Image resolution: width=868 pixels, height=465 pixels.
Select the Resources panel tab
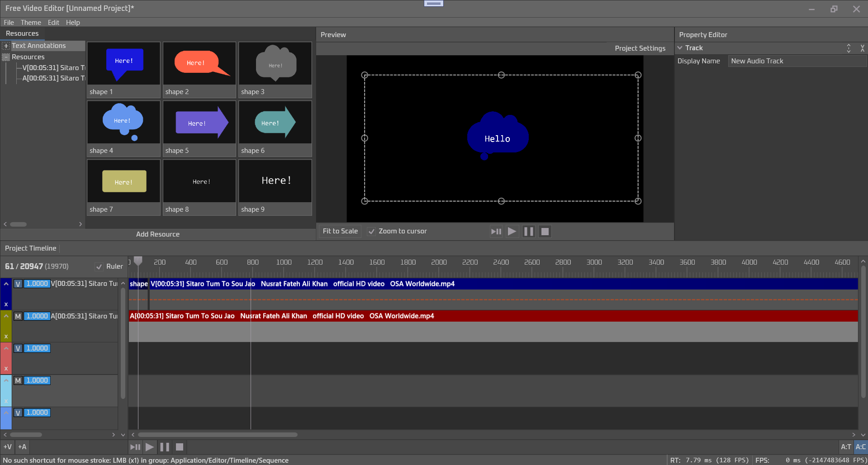(22, 33)
